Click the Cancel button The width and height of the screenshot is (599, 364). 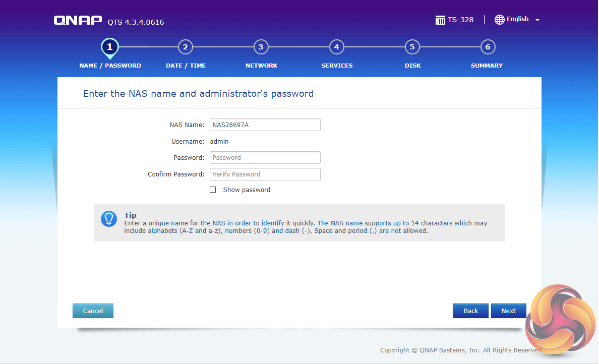[93, 311]
